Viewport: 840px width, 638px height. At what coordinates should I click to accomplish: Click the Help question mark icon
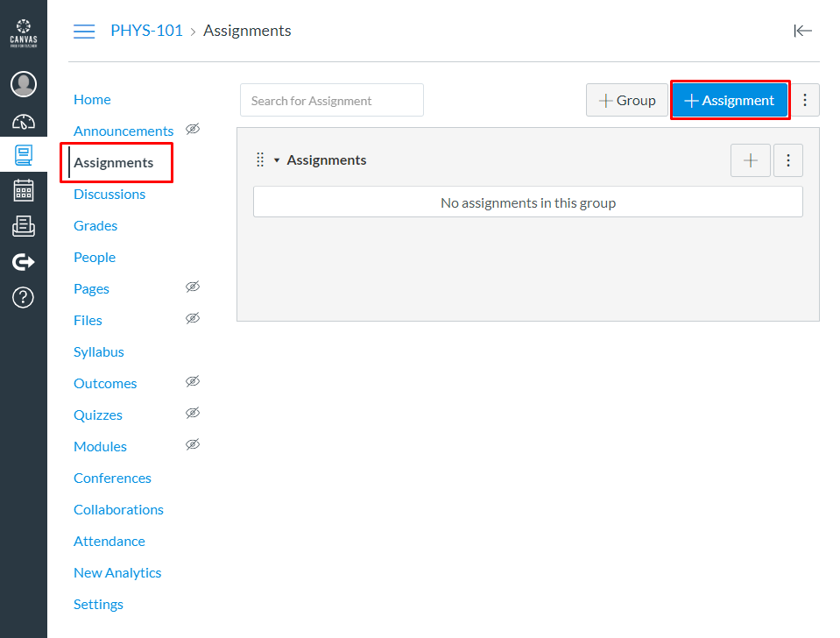(x=23, y=297)
